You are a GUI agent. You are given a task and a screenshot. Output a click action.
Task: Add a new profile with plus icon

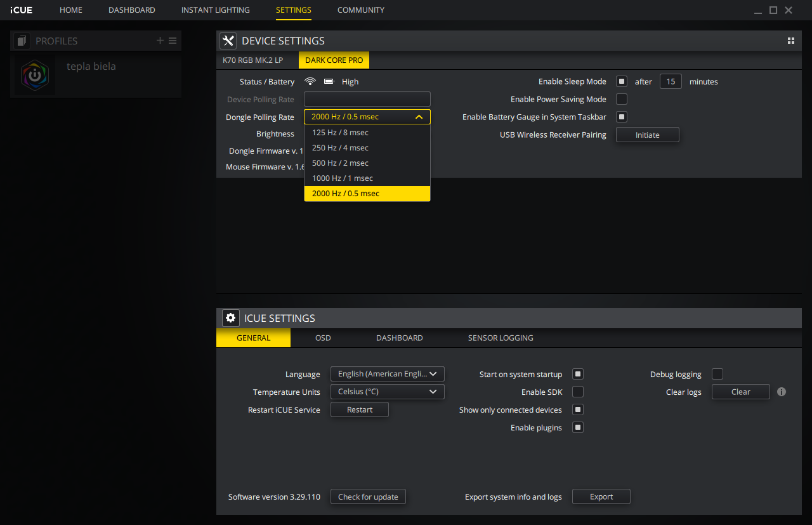click(x=160, y=41)
